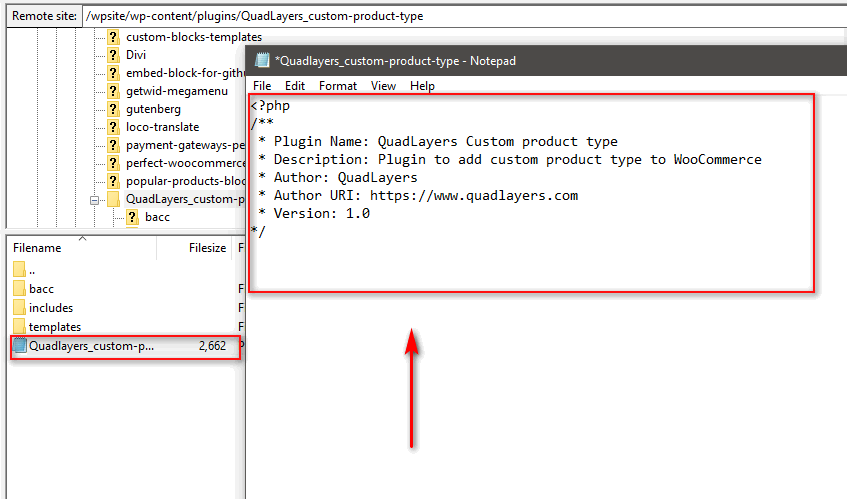The image size is (847, 499).
Task: Select the getwid-megamenu tree folder
Action: [x=177, y=91]
